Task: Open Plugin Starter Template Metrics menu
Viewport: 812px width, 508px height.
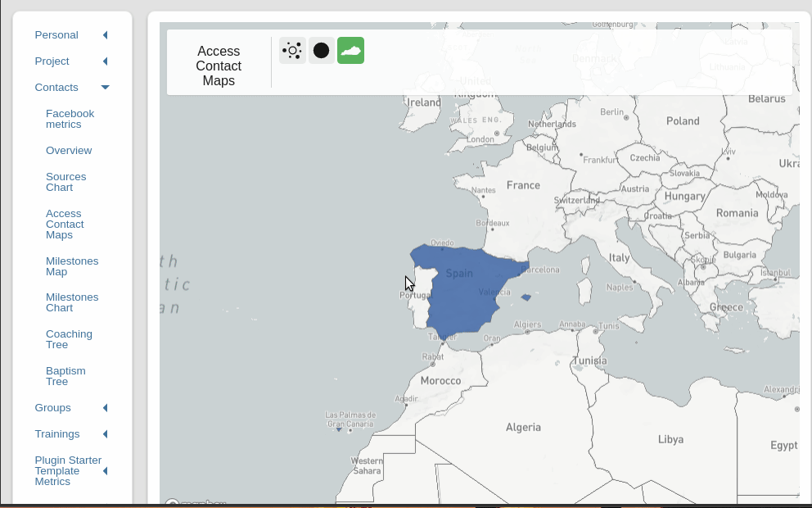Action: pyautogui.click(x=68, y=470)
